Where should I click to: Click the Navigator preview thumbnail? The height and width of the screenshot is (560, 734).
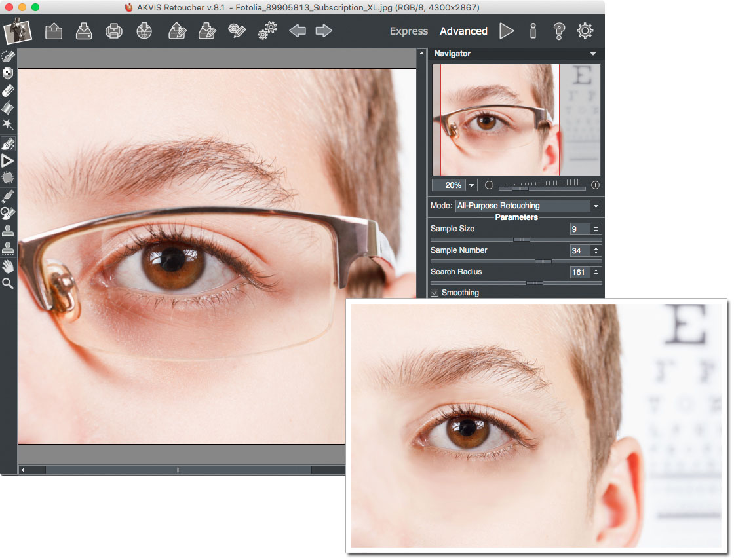click(x=516, y=120)
